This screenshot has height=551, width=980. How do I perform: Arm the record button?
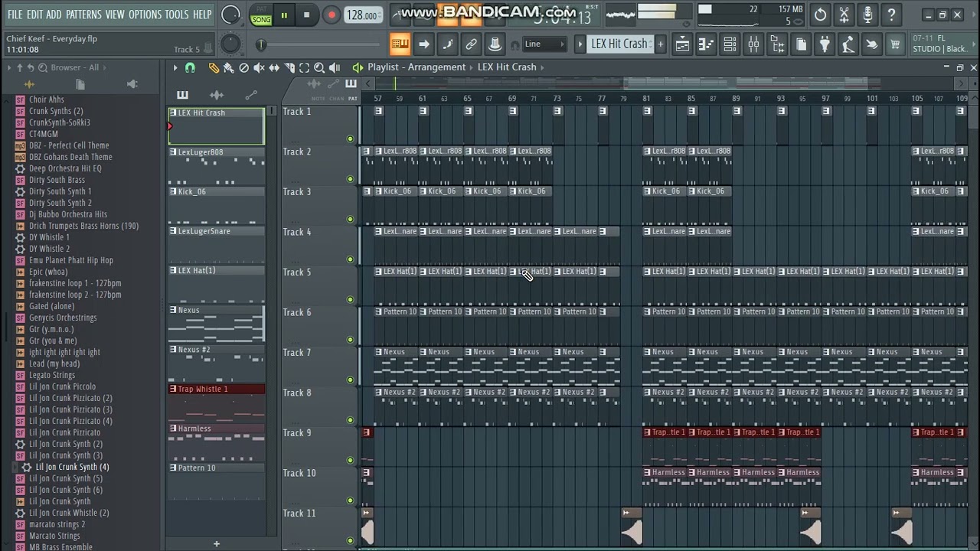pyautogui.click(x=331, y=15)
